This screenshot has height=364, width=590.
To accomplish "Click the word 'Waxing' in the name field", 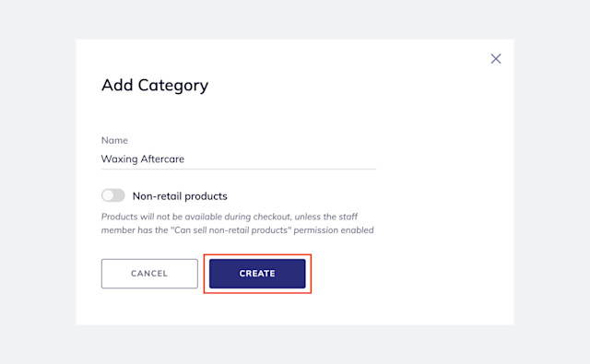I will (119, 159).
